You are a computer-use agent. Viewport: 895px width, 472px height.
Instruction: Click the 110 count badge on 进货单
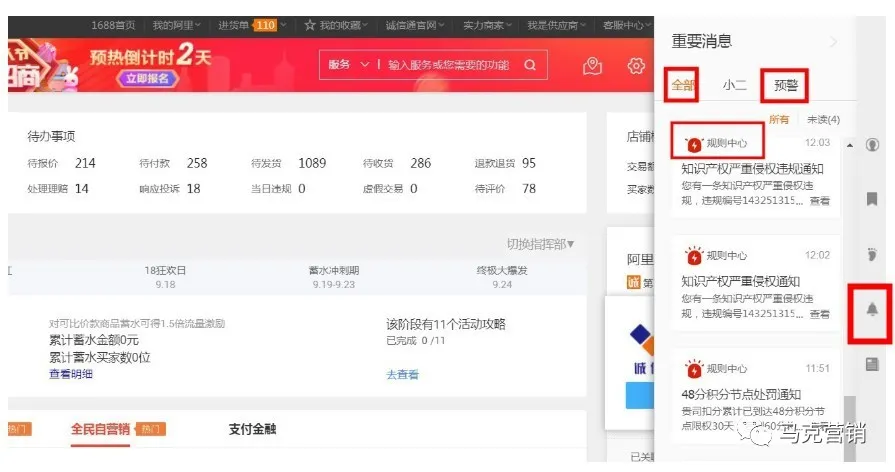265,25
